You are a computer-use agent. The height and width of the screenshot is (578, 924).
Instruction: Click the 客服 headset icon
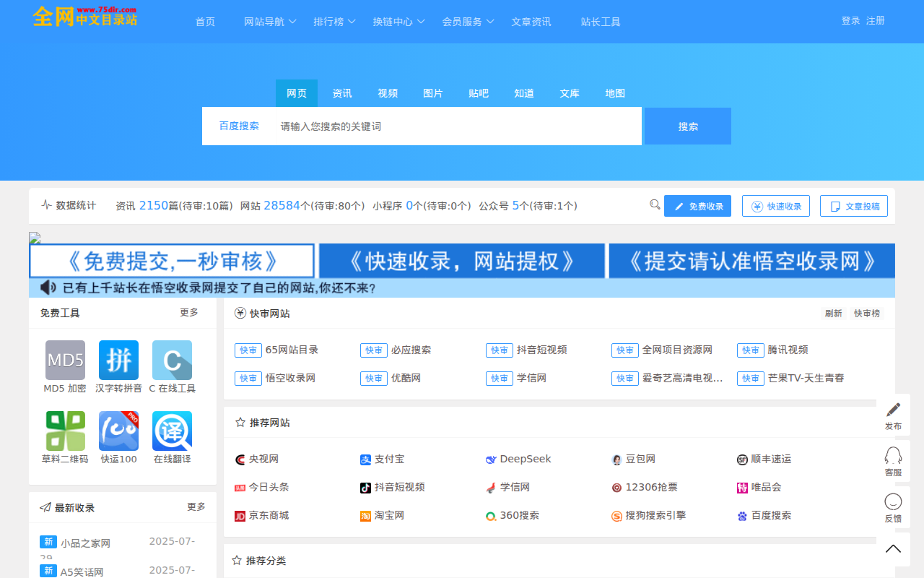(893, 456)
